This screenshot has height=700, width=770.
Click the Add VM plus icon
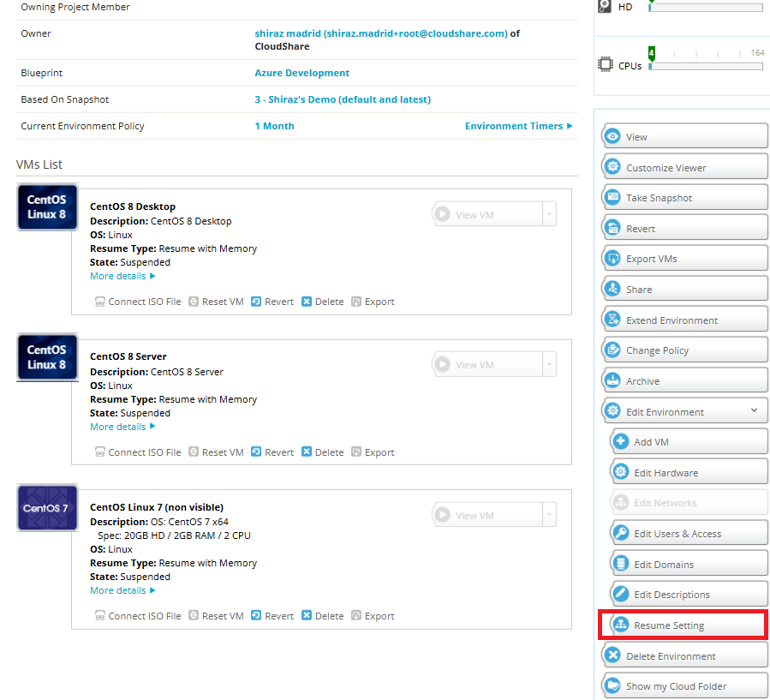pyautogui.click(x=621, y=441)
